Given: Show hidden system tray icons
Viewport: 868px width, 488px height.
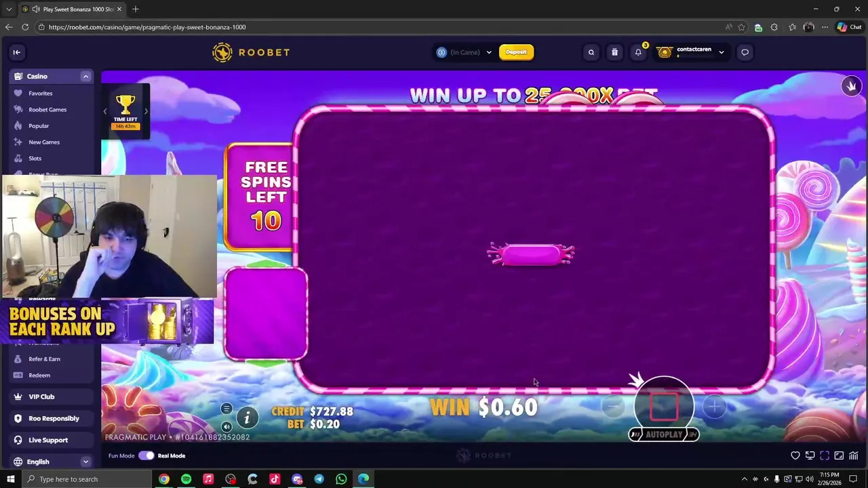Looking at the screenshot, I should point(745,479).
